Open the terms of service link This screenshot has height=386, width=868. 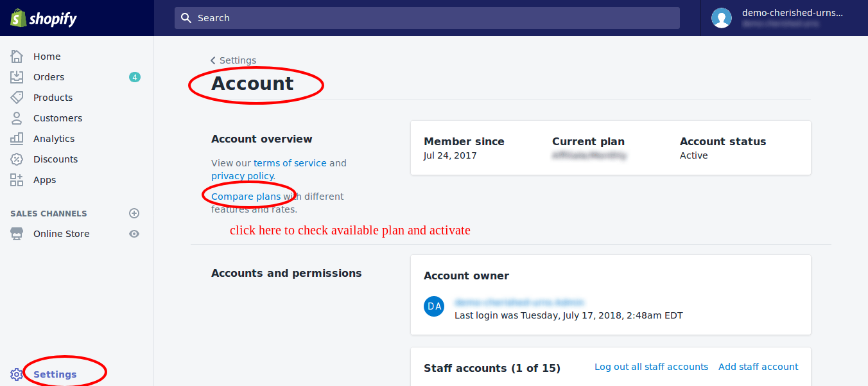pos(290,163)
